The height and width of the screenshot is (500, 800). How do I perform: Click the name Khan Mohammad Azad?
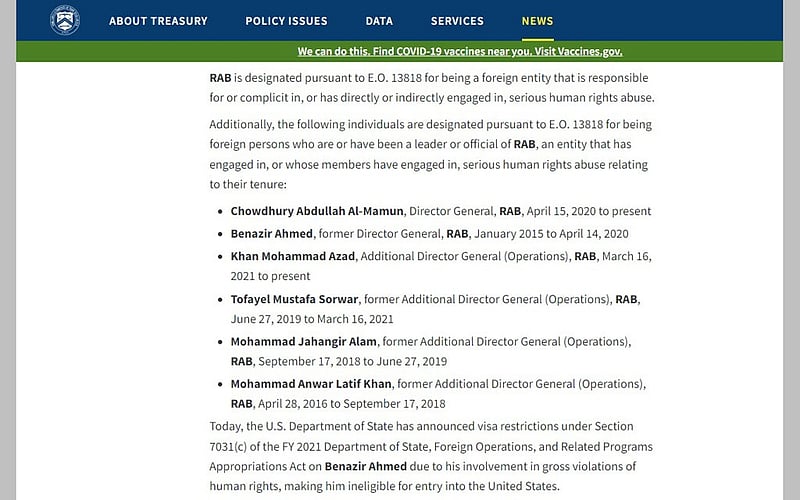(292, 256)
